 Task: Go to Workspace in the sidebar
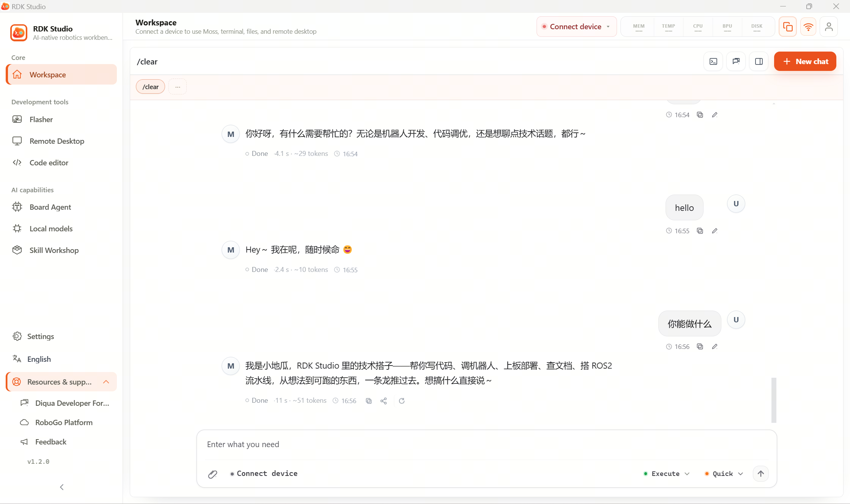61,75
